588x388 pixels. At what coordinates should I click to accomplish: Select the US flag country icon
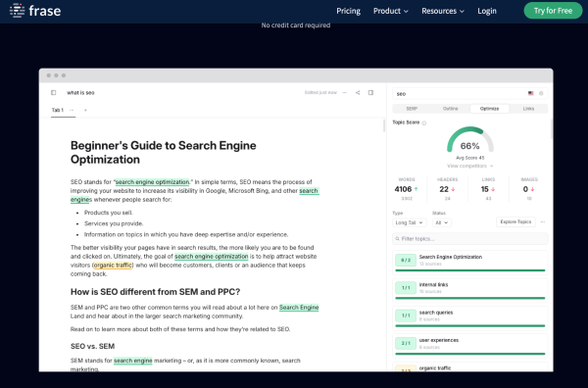tap(530, 93)
